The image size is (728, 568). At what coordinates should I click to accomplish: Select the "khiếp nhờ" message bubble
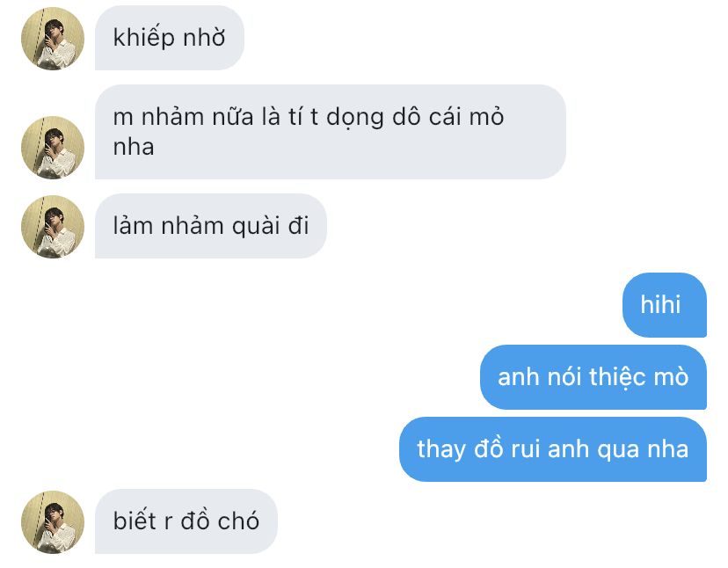[x=170, y=38]
